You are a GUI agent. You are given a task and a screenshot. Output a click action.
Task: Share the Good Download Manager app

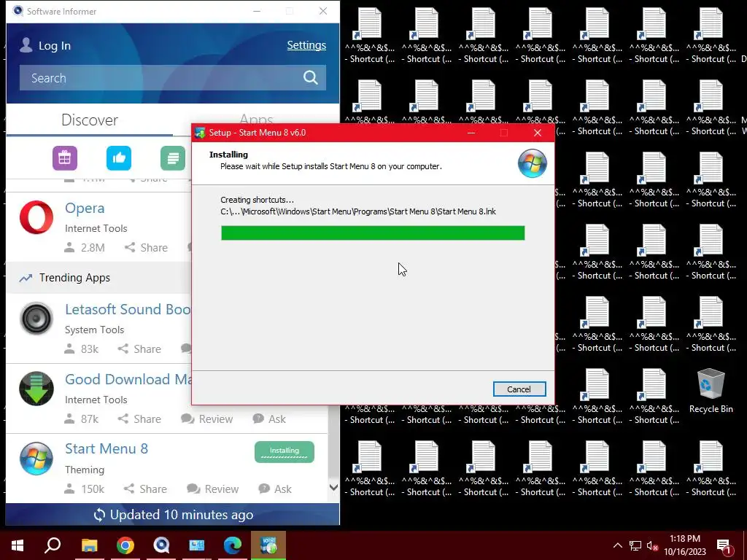[x=139, y=419]
